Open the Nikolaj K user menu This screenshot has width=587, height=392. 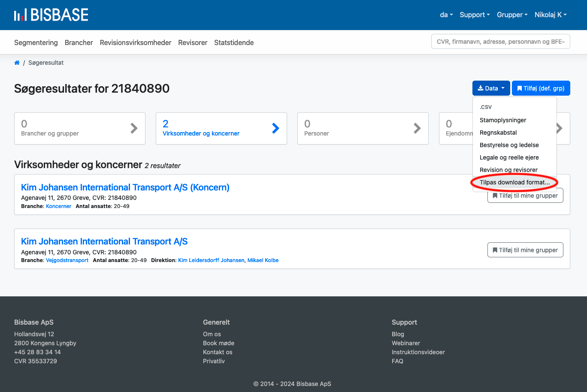tap(551, 15)
